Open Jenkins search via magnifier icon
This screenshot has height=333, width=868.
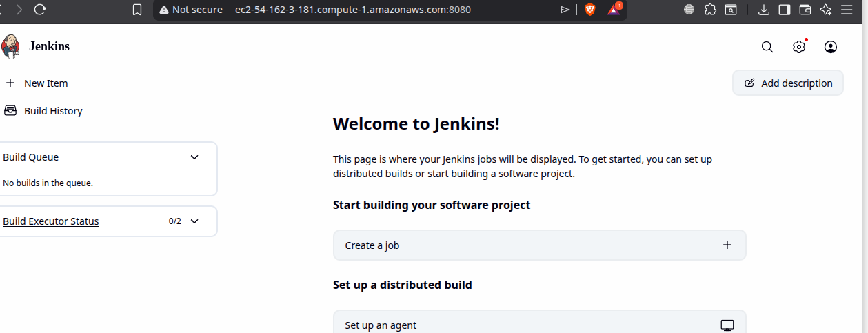[x=767, y=47]
